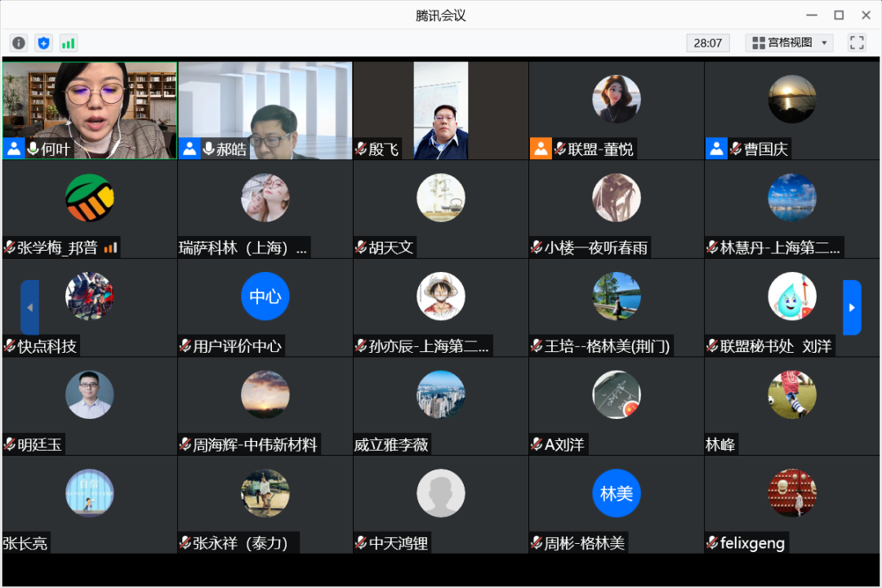Click blue user badge on 何叶
This screenshot has height=588, width=882.
coord(14,149)
